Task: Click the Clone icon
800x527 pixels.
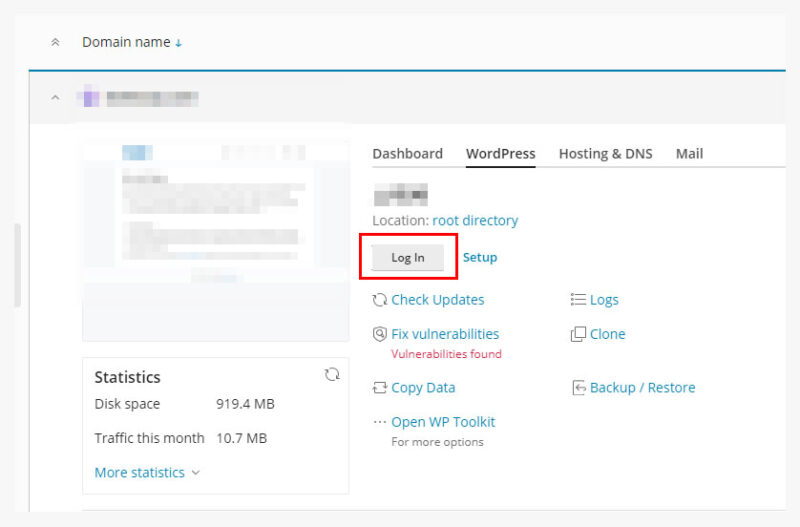Action: [578, 334]
